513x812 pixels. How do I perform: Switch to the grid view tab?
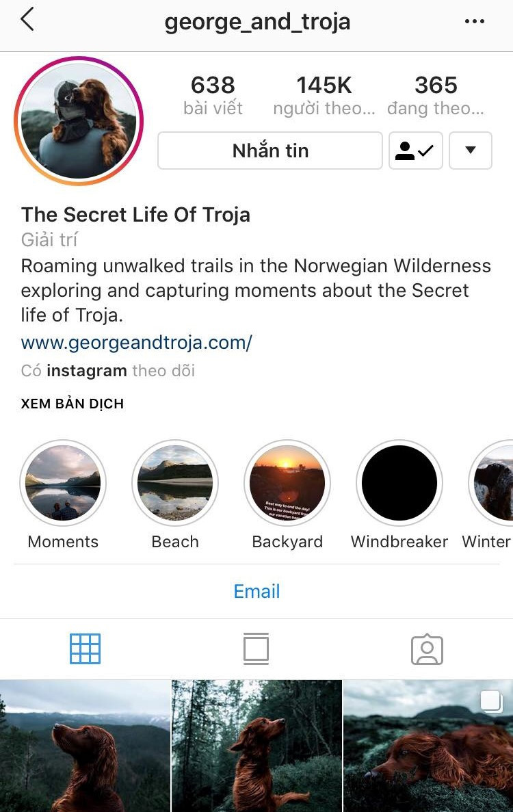(x=85, y=649)
